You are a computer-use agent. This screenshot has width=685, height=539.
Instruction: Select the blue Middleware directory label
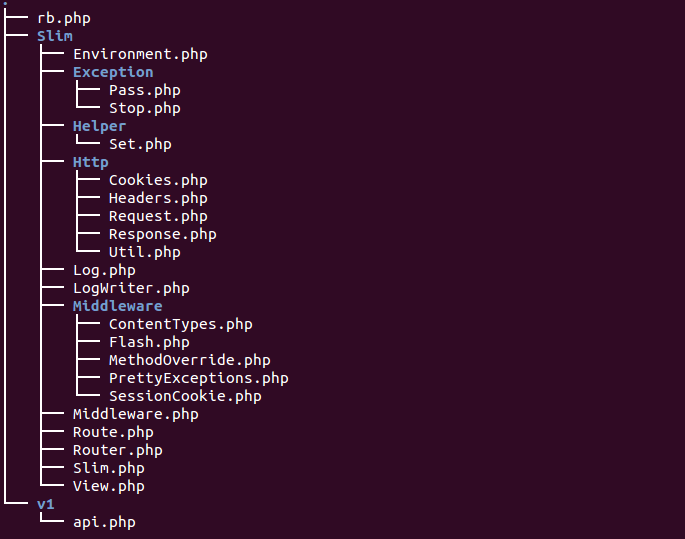tap(117, 306)
